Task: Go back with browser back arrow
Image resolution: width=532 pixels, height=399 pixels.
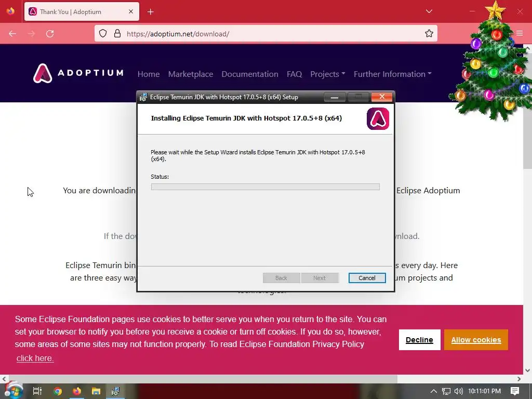Action: click(12, 34)
